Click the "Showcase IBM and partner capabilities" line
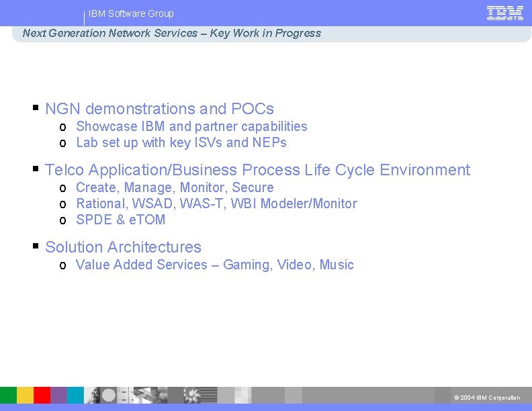This screenshot has height=411, width=532. [x=191, y=126]
